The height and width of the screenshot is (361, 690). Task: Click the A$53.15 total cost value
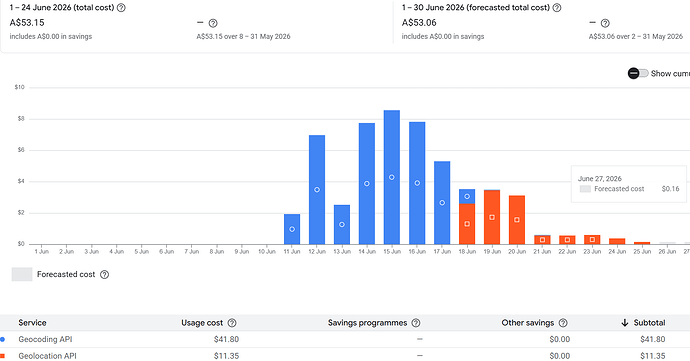tap(27, 22)
